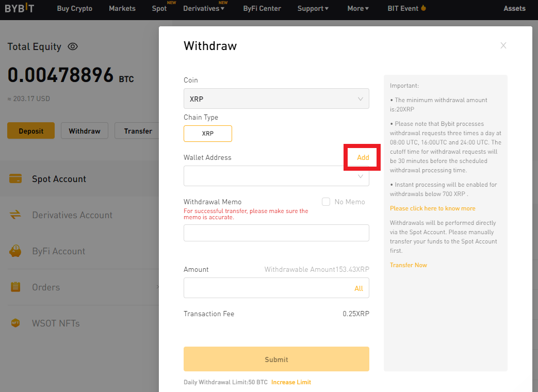
Task: Go to the Markets page
Action: (x=122, y=8)
